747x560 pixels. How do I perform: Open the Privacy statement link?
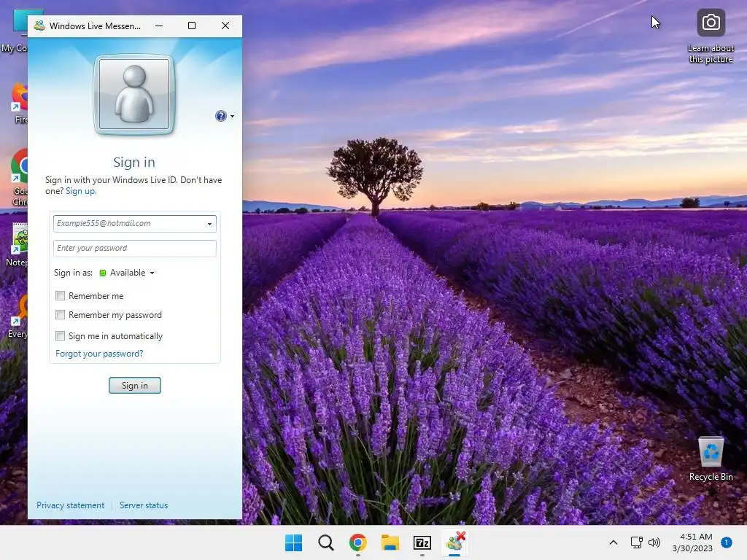(x=70, y=505)
